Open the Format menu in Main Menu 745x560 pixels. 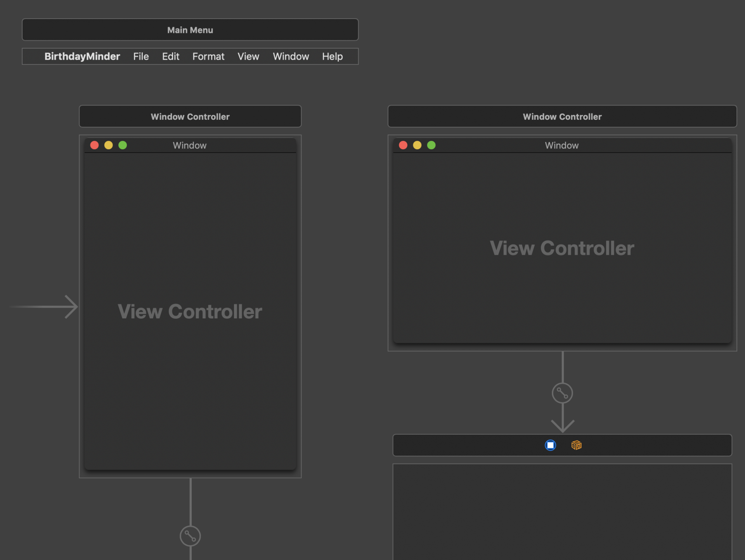pyautogui.click(x=208, y=57)
